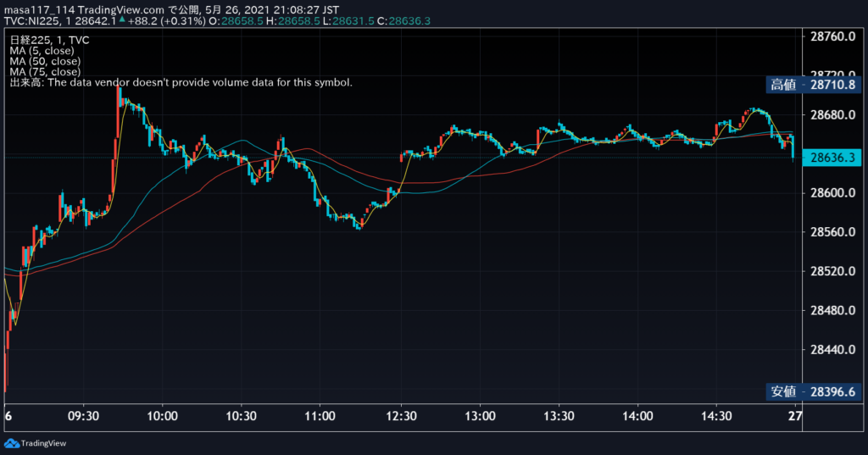Click the 28760.0 price axis value

pyautogui.click(x=832, y=37)
